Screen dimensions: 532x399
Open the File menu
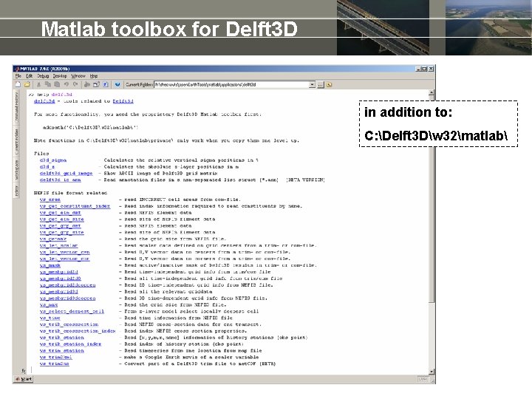click(x=18, y=76)
